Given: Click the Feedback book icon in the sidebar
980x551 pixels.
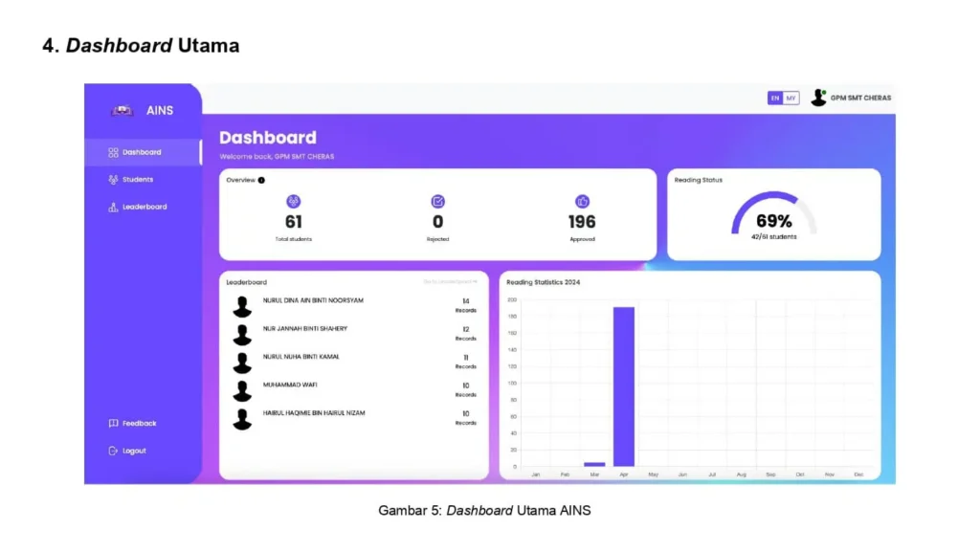Looking at the screenshot, I should pos(113,423).
